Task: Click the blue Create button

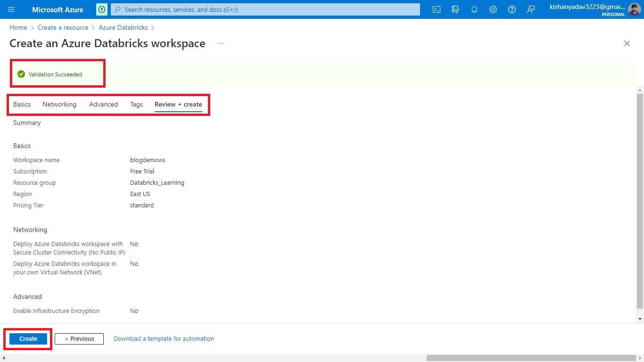Action: 28,338
